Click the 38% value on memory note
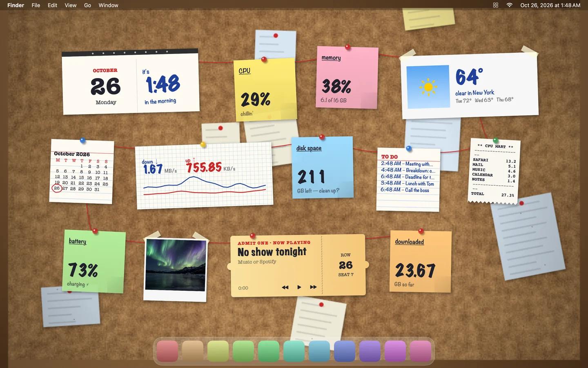The image size is (588, 368). (x=336, y=86)
